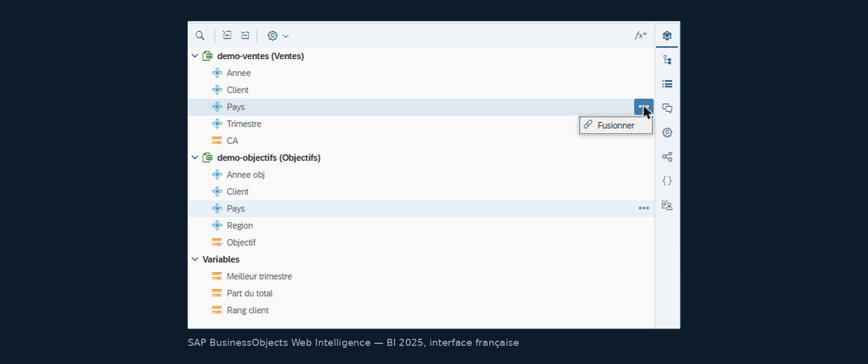Click the collapse all tree icon
This screenshot has width=868, height=364.
pos(245,35)
